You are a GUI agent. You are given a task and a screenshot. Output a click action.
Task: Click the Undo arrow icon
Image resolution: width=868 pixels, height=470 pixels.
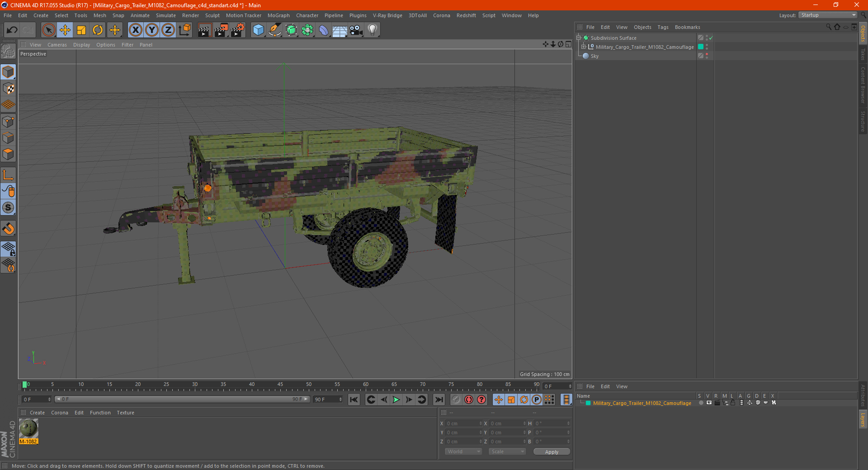pos(12,30)
